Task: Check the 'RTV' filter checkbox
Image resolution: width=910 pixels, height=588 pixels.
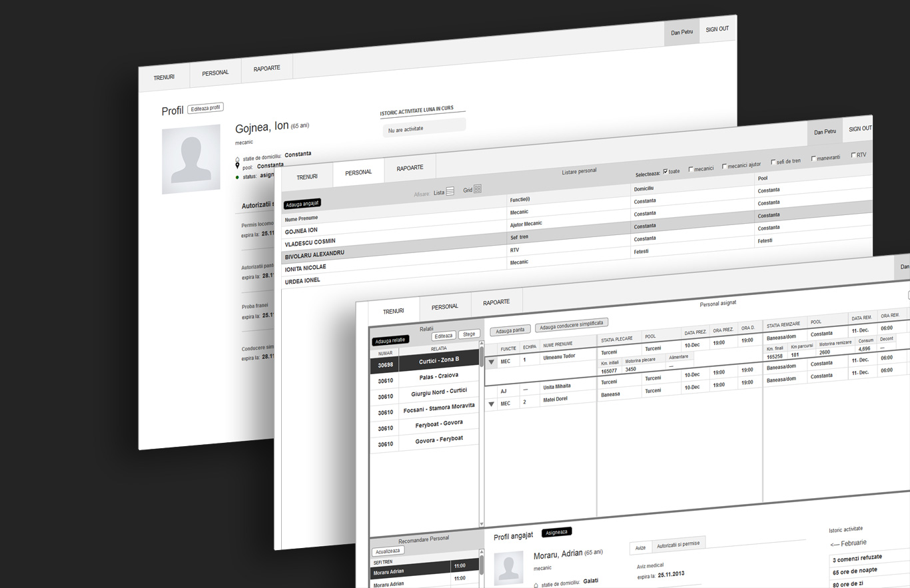Action: 854,155
